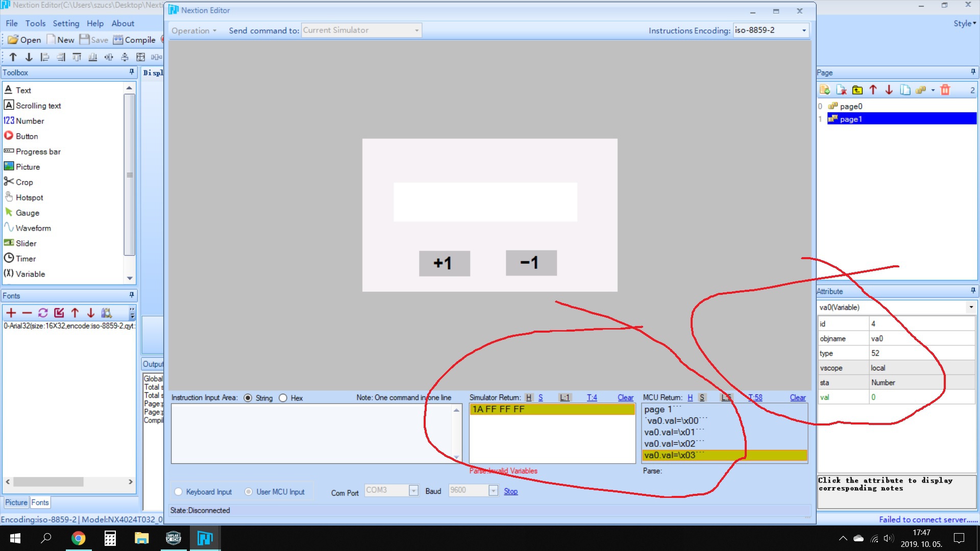980x551 pixels.
Task: Select page0 in the Page list
Action: pos(851,106)
